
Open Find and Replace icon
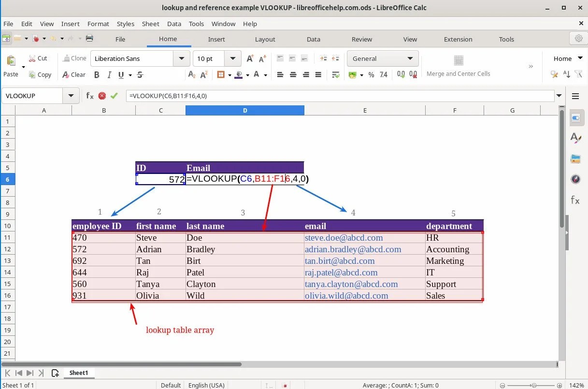554,74
